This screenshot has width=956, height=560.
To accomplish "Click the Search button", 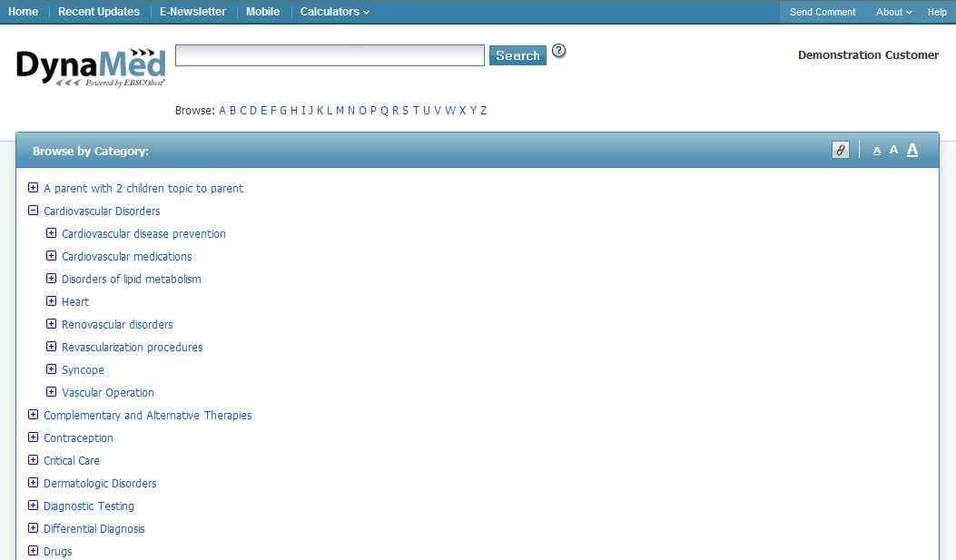I will (517, 55).
